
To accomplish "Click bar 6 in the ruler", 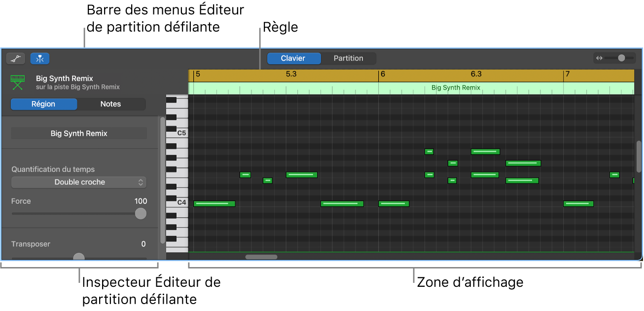I will (x=383, y=75).
